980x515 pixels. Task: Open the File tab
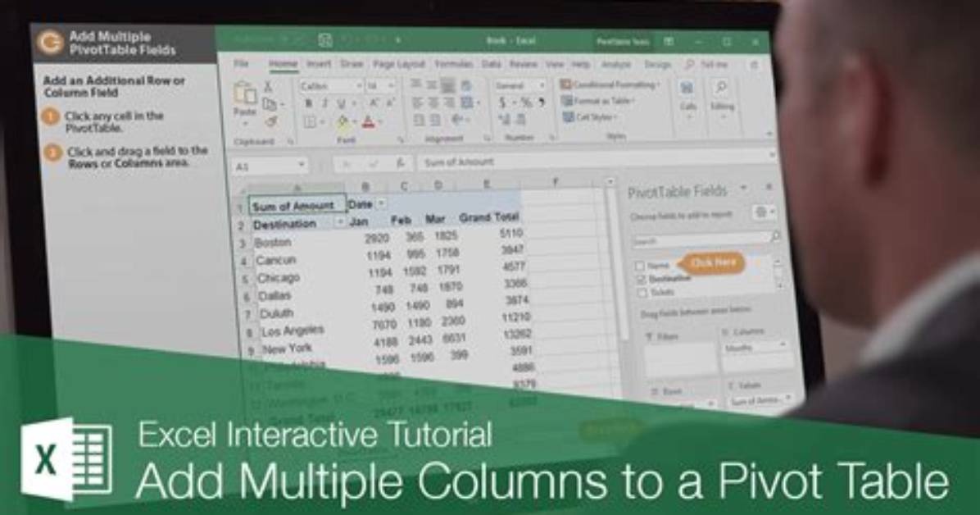[241, 64]
